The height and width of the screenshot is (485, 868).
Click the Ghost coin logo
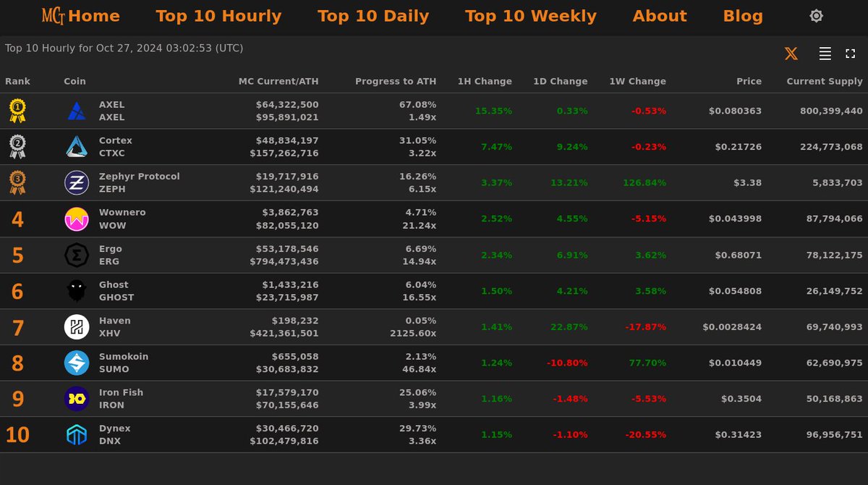(77, 291)
